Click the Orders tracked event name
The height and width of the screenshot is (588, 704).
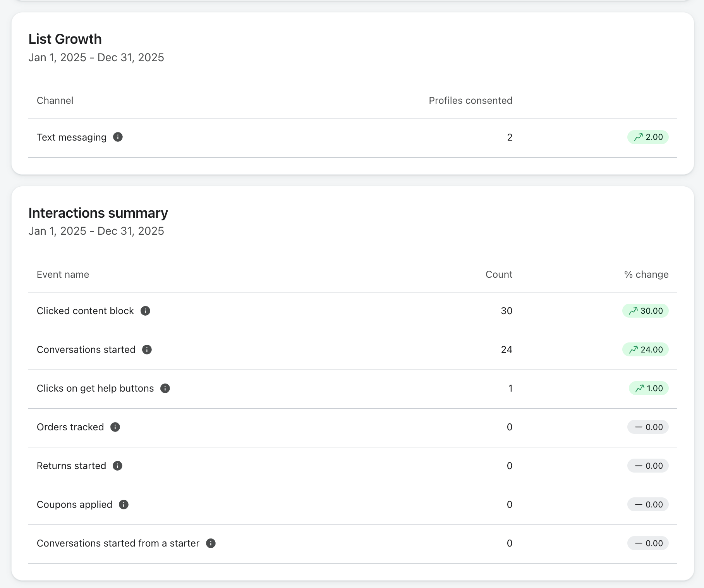pyautogui.click(x=70, y=427)
